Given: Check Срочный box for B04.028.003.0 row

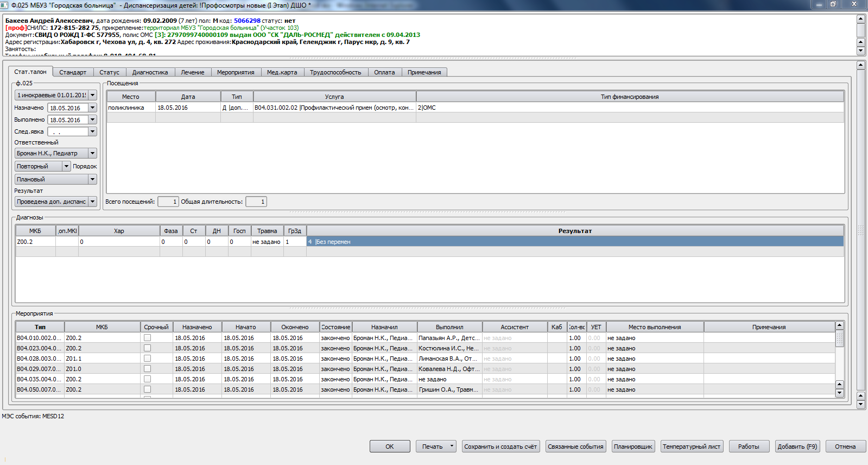Looking at the screenshot, I should [147, 359].
